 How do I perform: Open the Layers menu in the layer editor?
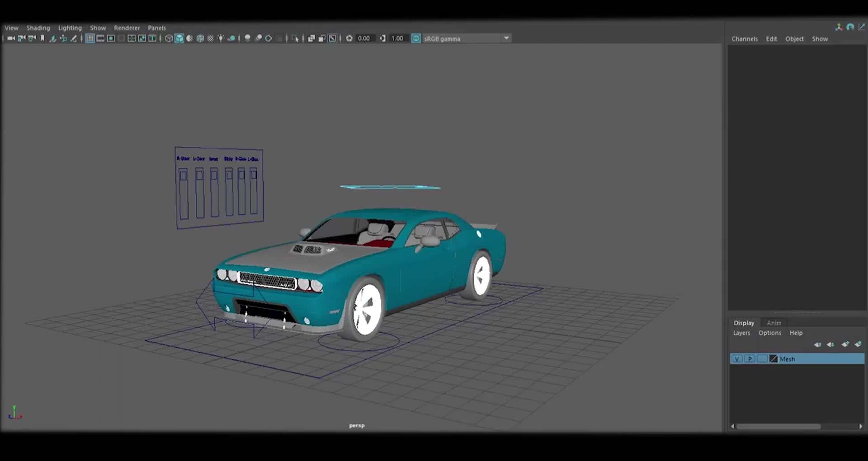(741, 333)
